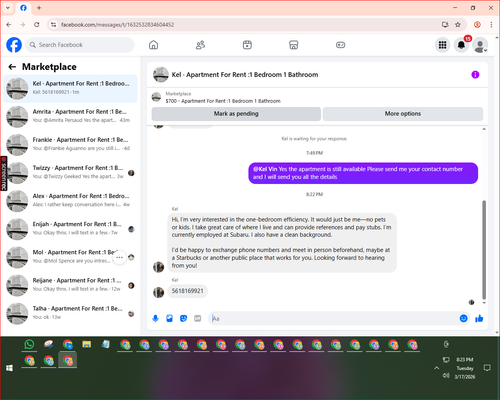Click the chat scrollbar thumb
Screen dimensions: 500x400
pyautogui.click(x=484, y=250)
